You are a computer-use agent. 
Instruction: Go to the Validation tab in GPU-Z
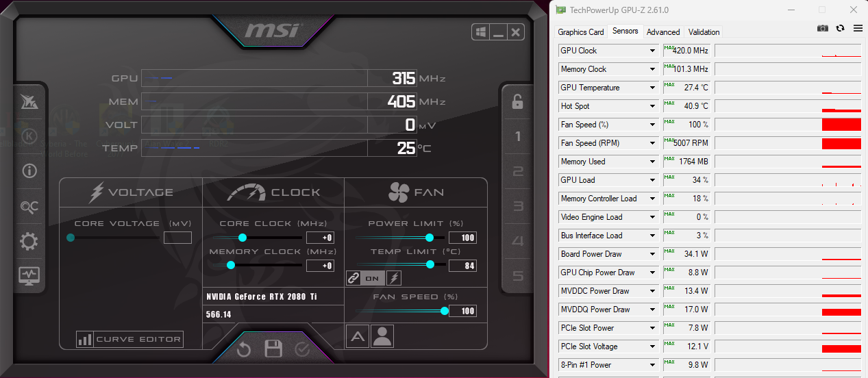click(704, 32)
